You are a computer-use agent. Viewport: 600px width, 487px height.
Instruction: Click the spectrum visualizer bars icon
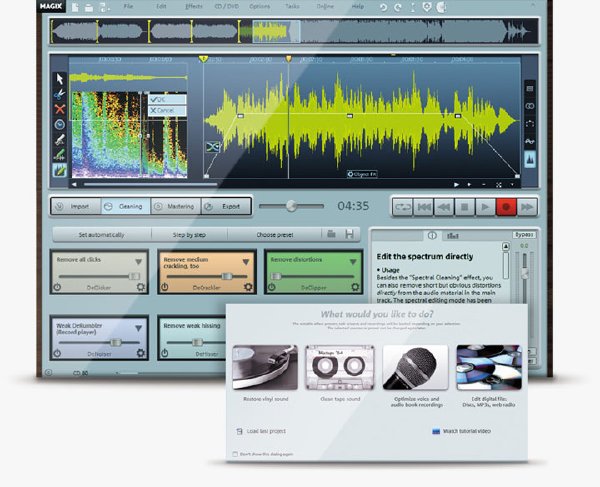click(453, 236)
